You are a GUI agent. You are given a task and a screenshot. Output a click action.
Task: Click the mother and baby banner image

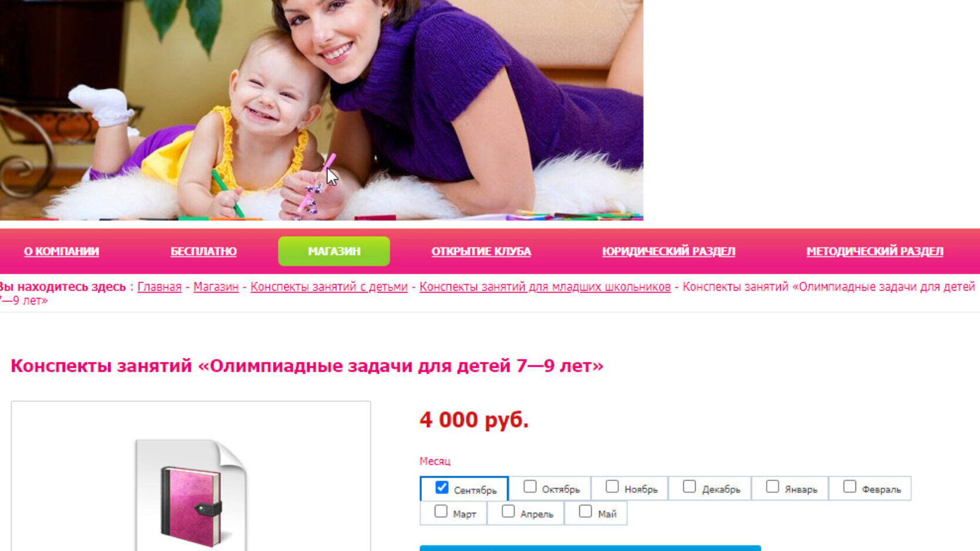(x=321, y=110)
